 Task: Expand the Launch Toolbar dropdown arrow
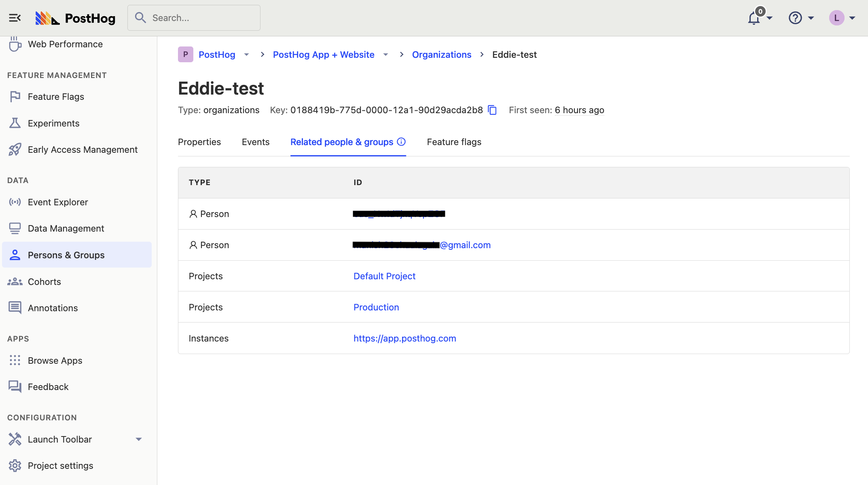point(139,439)
